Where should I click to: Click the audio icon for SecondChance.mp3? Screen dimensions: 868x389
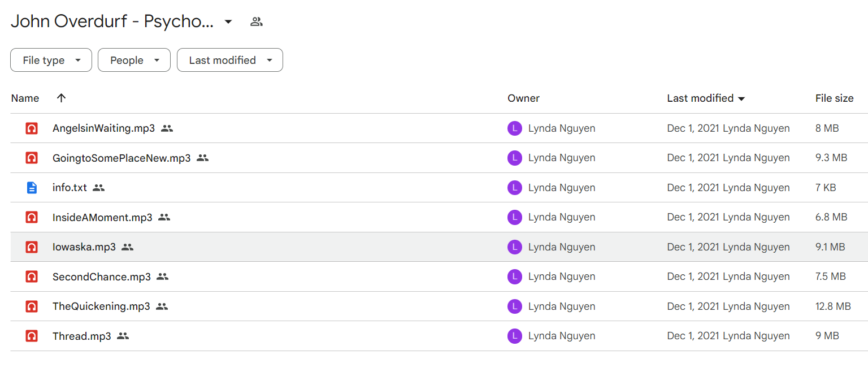(x=32, y=276)
